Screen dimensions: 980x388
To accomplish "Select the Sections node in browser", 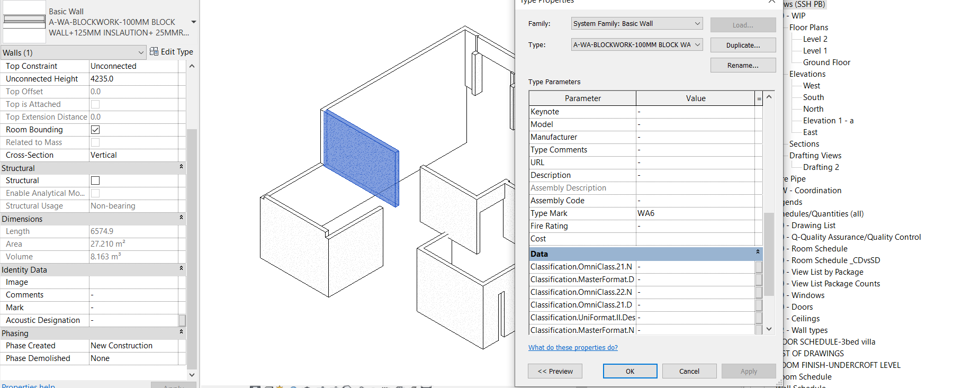I will click(x=804, y=144).
